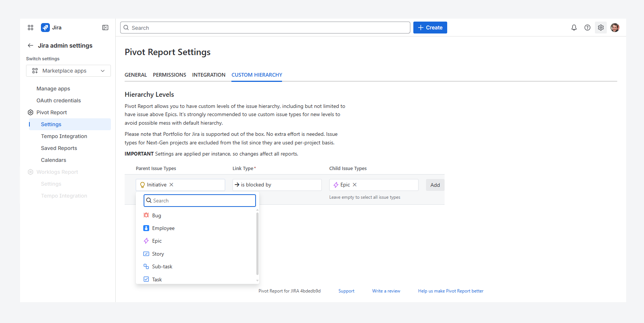
Task: Open the app switcher grid icon
Action: [31, 28]
